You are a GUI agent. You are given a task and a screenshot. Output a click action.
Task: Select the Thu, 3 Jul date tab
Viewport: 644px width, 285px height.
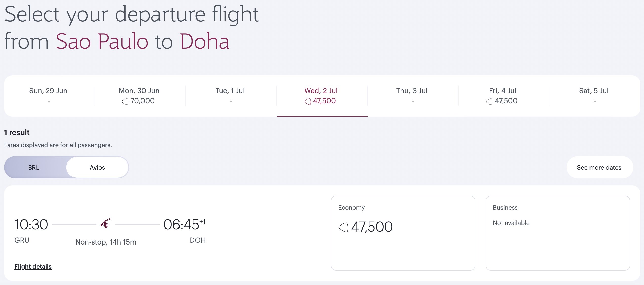click(413, 96)
